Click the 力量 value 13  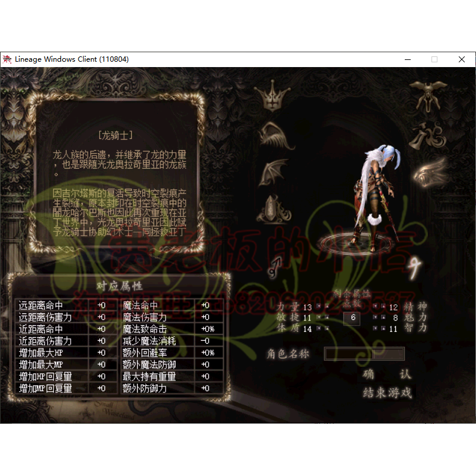pyautogui.click(x=307, y=307)
